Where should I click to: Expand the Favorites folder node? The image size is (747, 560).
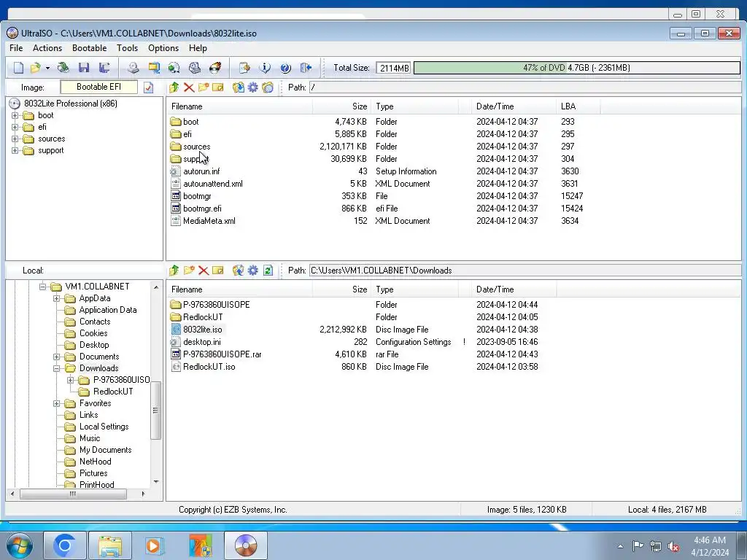56,403
